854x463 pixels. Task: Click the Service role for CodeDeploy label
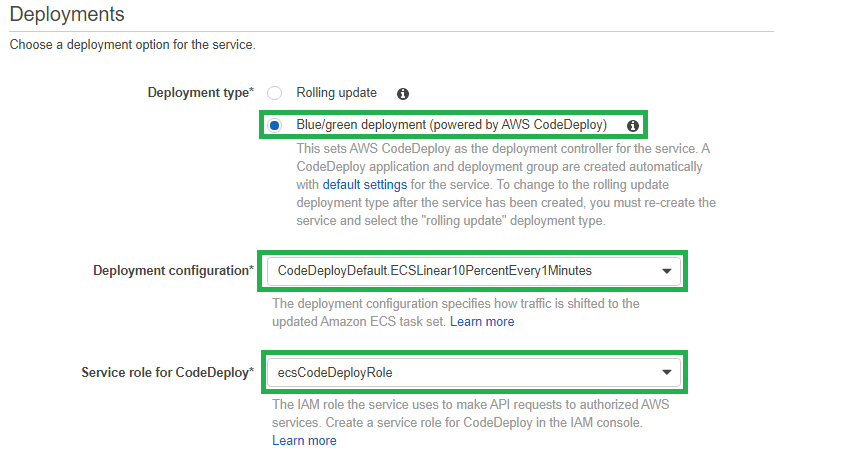coord(168,373)
